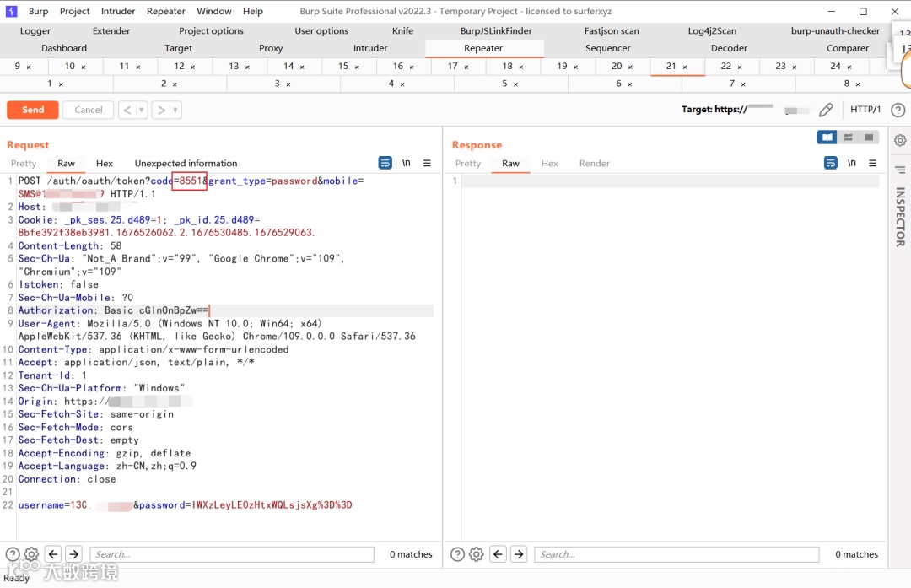Viewport: 911px width, 588px height.
Task: Jump to previous response search match
Action: (498, 554)
